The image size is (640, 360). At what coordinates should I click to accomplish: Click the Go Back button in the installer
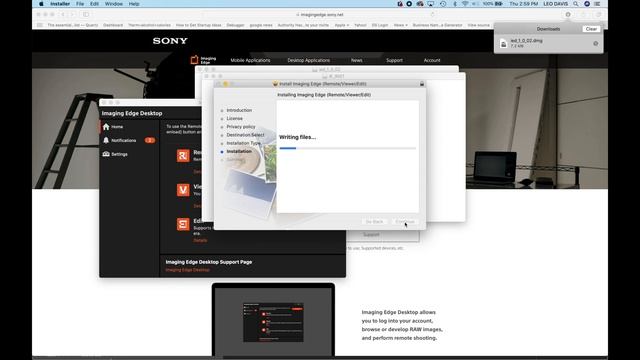click(x=374, y=222)
